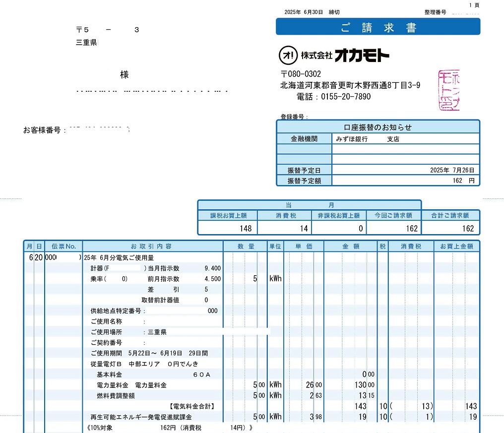Click the 再生可能エネルギー発電促進賦課金 row label

pyautogui.click(x=141, y=417)
